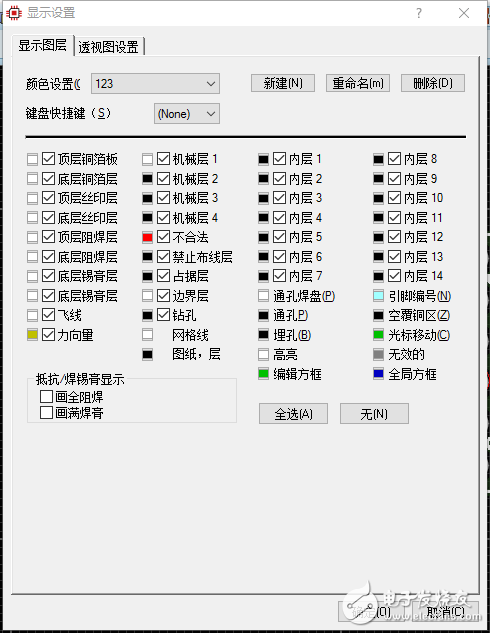
Task: Click the green 编辑方框 color swatch
Action: click(x=263, y=374)
